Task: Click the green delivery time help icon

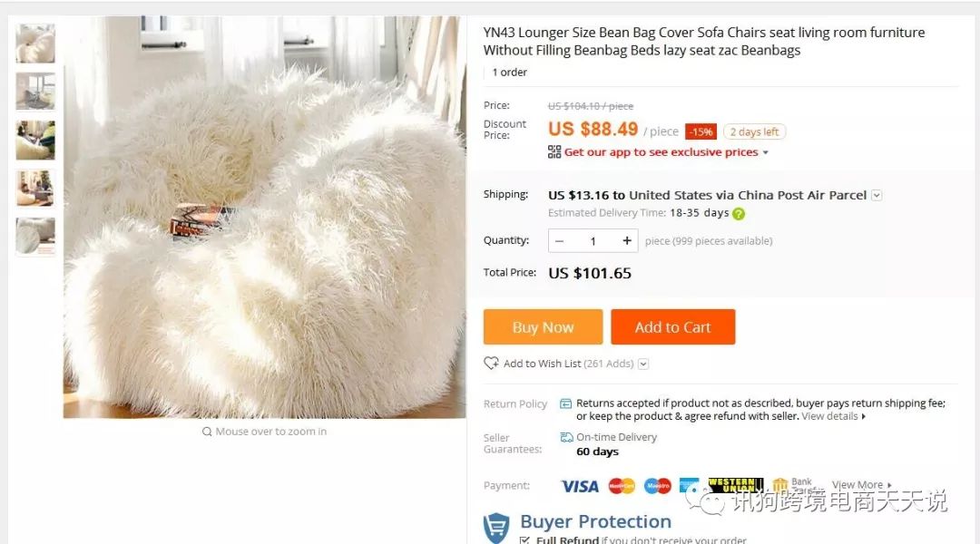Action: (739, 214)
